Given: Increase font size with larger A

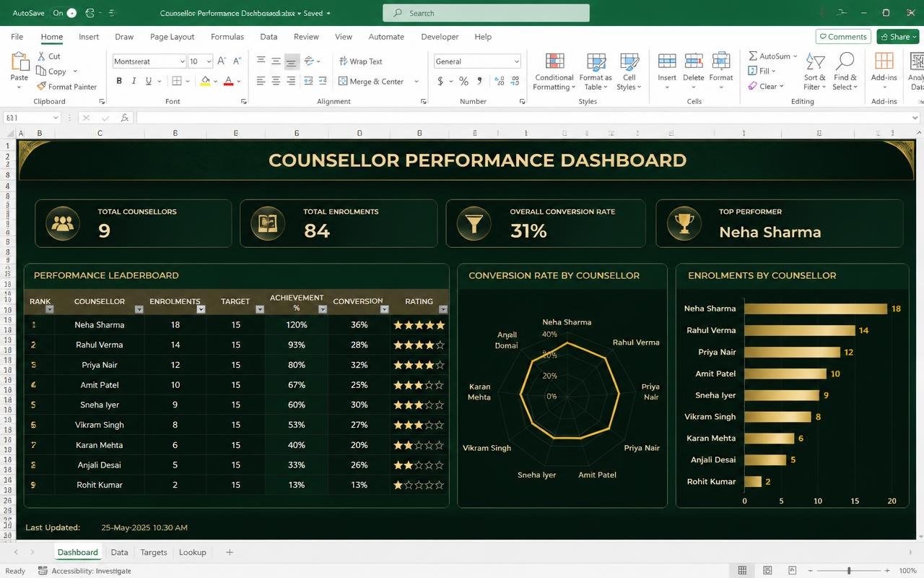Looking at the screenshot, I should pyautogui.click(x=222, y=61).
